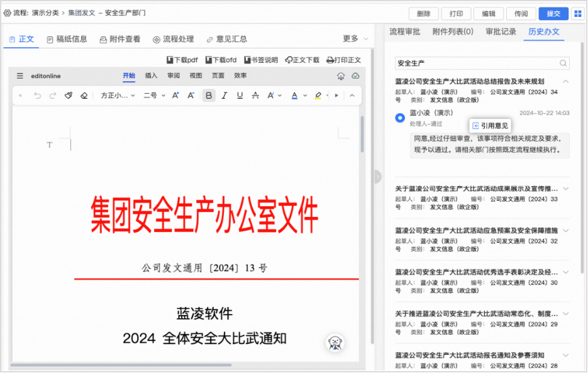Click 书签说明
Screen dimensions: 588x373
[x=261, y=60]
